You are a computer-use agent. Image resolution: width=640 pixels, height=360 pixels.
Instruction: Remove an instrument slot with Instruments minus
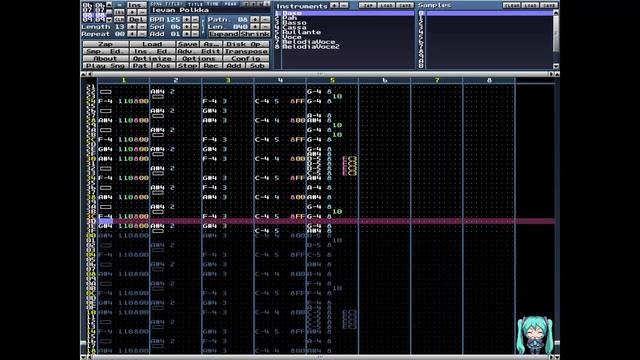344,5
